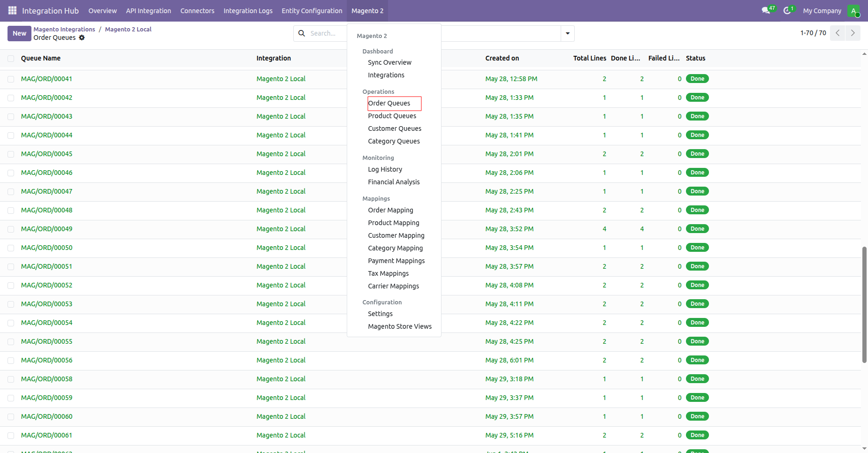Click the gear icon beside Order Queues

[82, 38]
